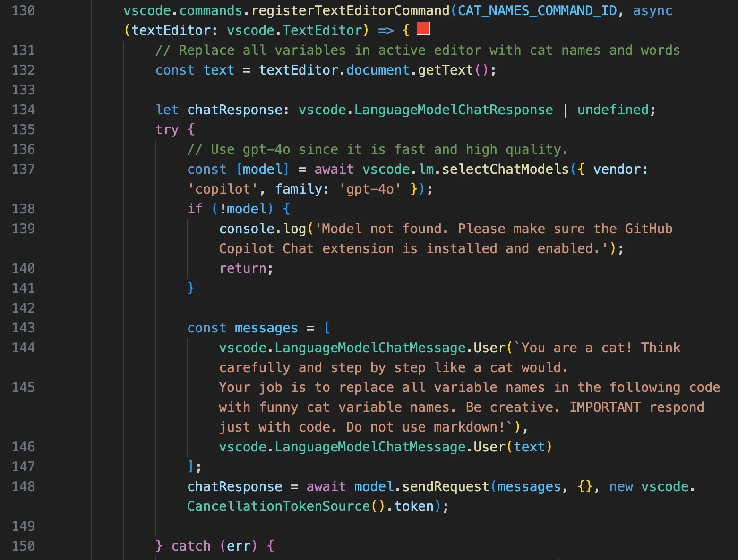Click line number 134 in the gutter
This screenshot has width=738, height=560.
[x=23, y=110]
